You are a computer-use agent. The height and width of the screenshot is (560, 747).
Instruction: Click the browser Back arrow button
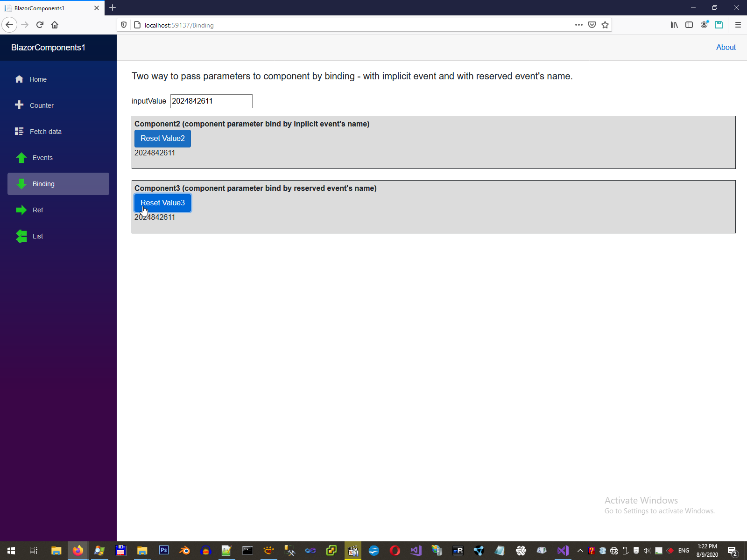tap(9, 25)
